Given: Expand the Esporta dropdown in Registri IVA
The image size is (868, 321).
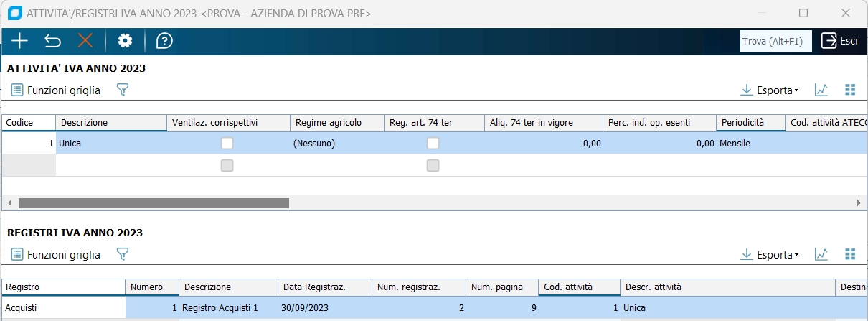Looking at the screenshot, I should 770,254.
